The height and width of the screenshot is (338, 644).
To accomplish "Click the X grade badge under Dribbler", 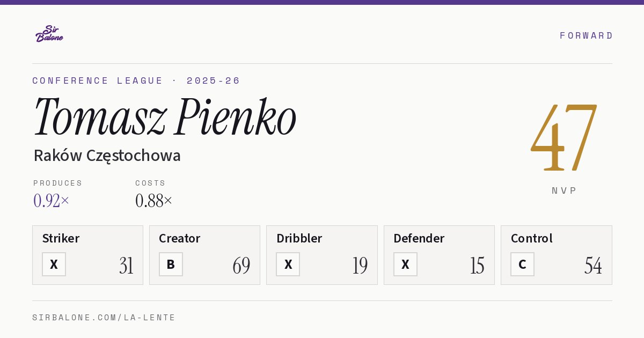I will (x=288, y=264).
